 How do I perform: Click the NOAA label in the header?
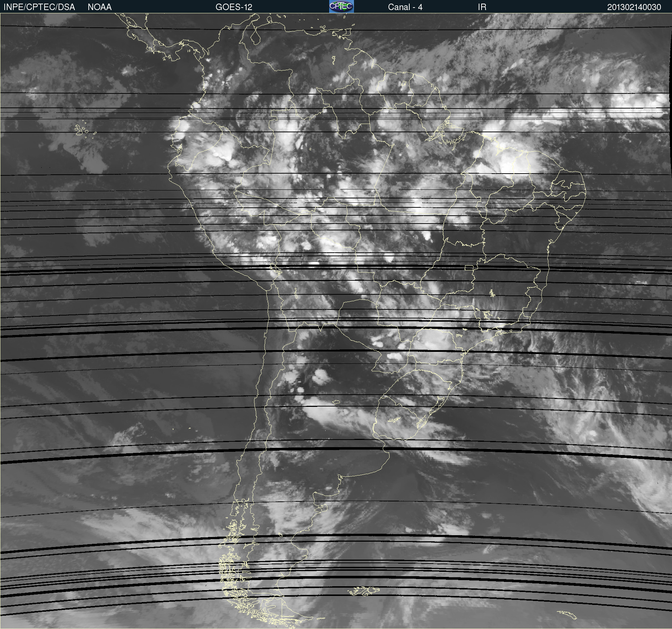(100, 7)
